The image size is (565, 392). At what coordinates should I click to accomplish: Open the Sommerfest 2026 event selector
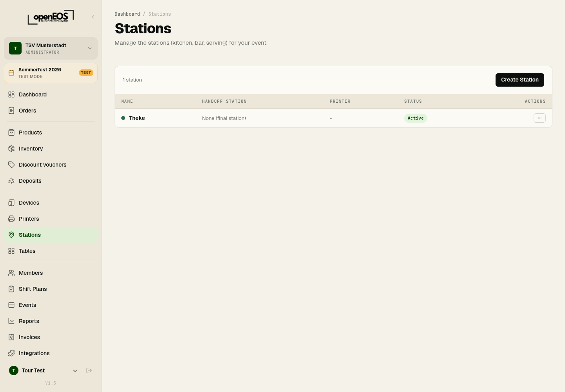[51, 73]
